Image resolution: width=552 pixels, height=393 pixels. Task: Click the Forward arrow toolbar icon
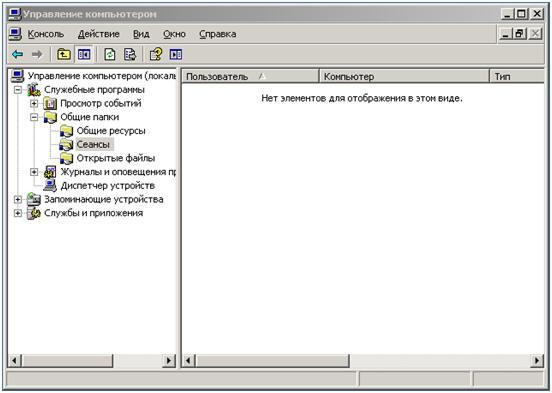(x=37, y=55)
